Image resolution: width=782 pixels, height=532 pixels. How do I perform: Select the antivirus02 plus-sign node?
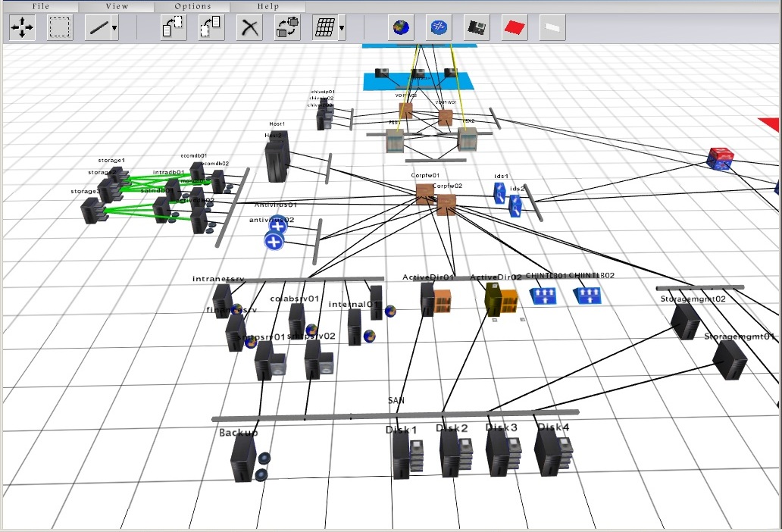coord(274,242)
